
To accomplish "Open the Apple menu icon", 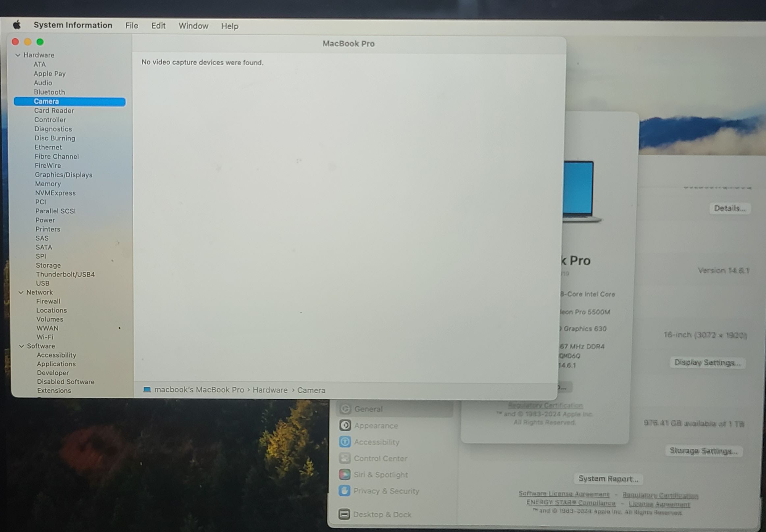I will (17, 25).
